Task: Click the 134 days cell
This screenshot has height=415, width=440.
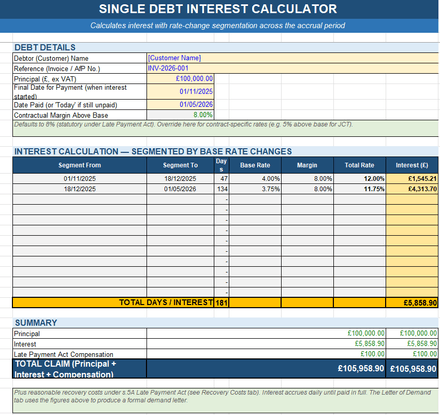Action: click(x=221, y=189)
